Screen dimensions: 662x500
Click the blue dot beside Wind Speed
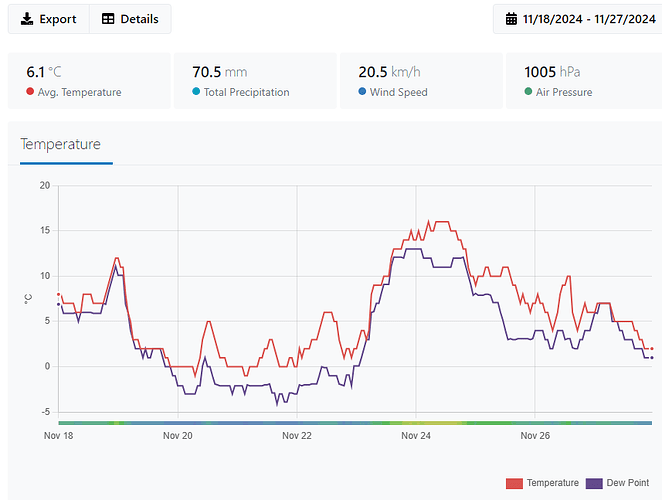[x=362, y=92]
